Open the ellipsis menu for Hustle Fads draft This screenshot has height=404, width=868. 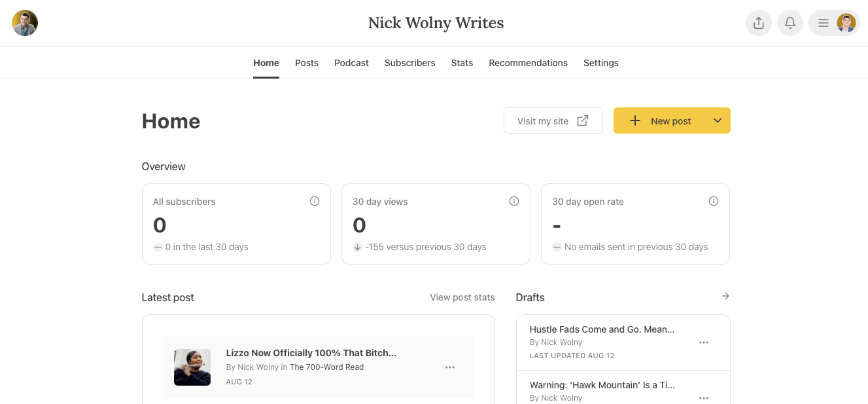704,342
